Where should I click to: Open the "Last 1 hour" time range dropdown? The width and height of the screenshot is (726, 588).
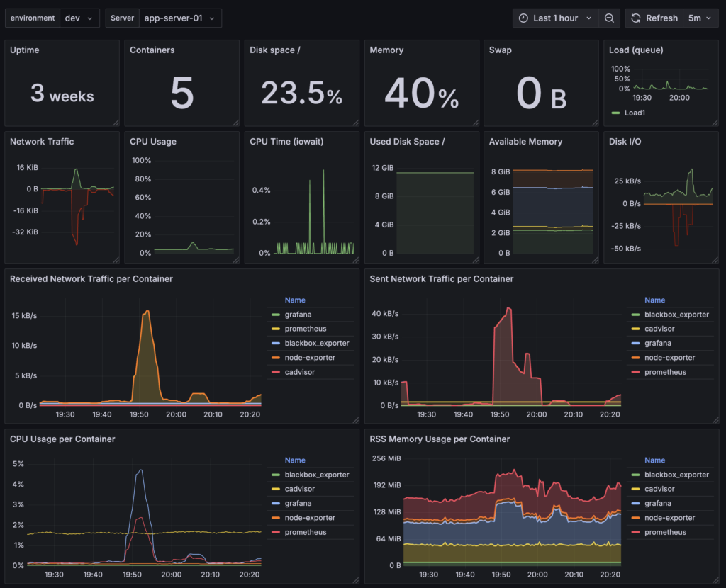coord(560,17)
